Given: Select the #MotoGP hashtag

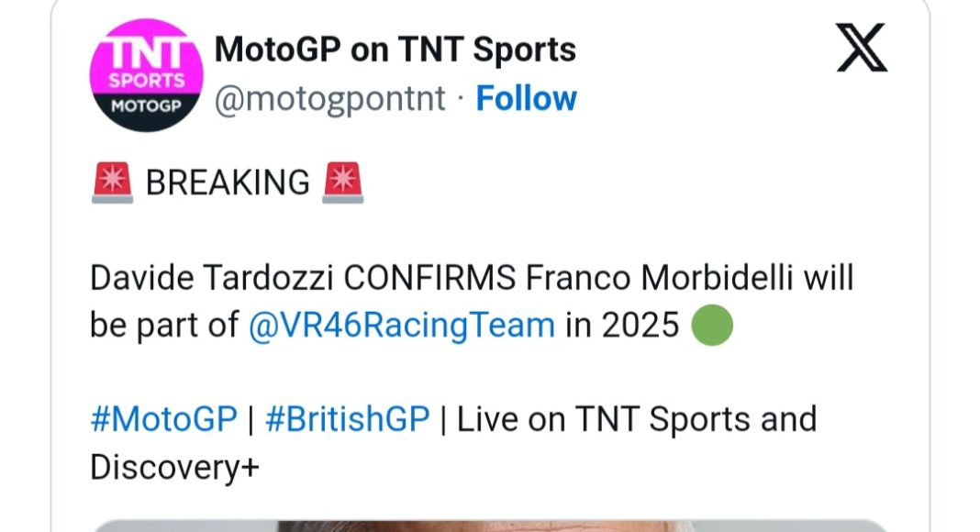Looking at the screenshot, I should click(164, 419).
